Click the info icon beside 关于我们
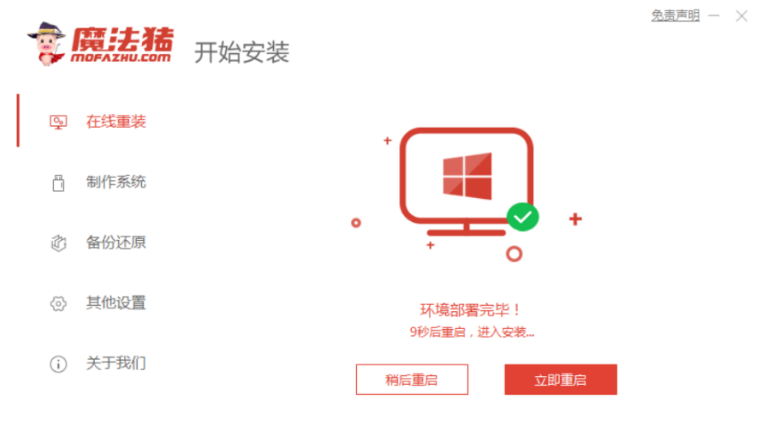762x434 pixels. 58,364
